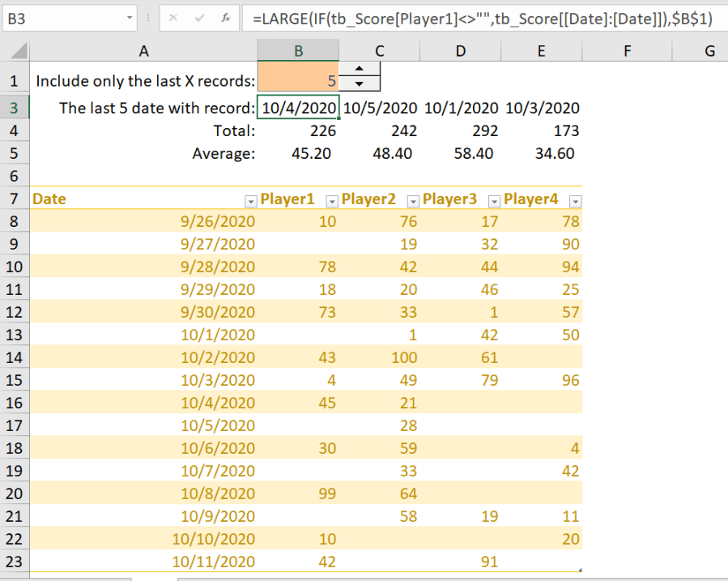The image size is (728, 581).
Task: Open the Name Box dropdown arrow
Action: point(130,17)
